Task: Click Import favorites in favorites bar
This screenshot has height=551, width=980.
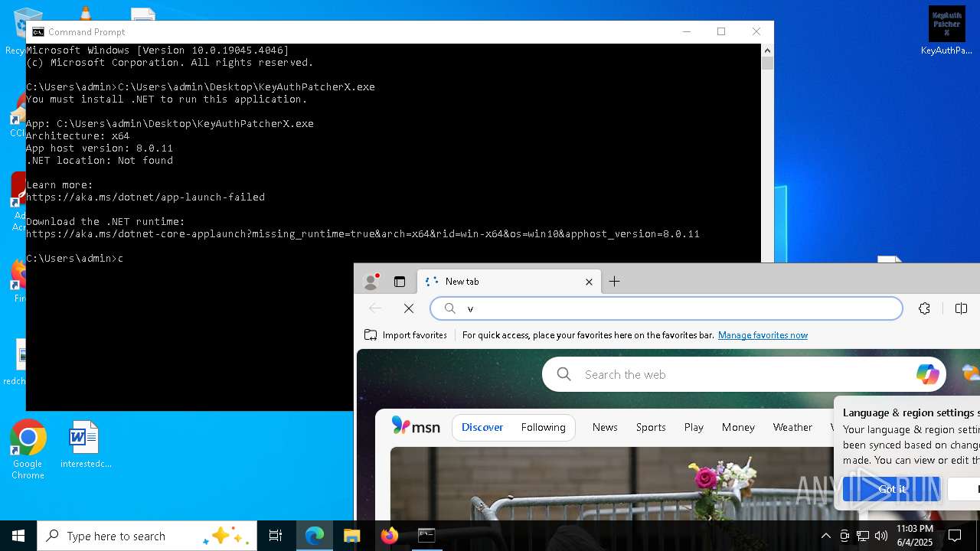Action: 406,335
